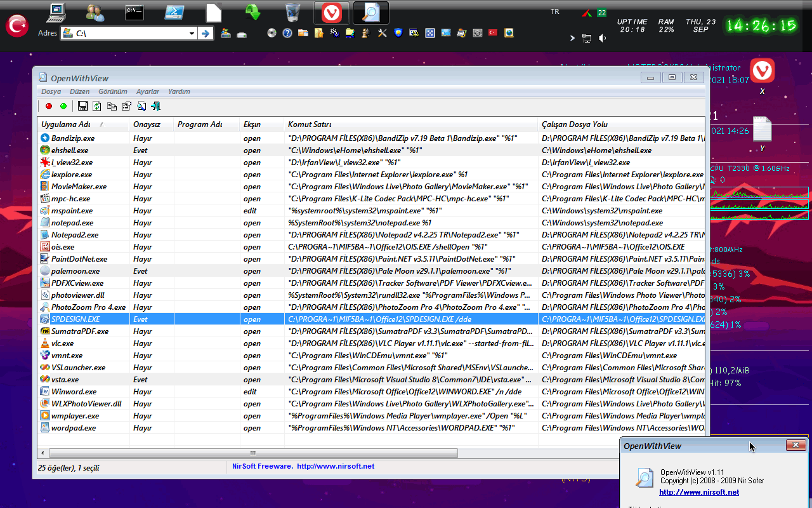812x508 pixels.
Task: Open the Yardım menu
Action: click(x=179, y=91)
